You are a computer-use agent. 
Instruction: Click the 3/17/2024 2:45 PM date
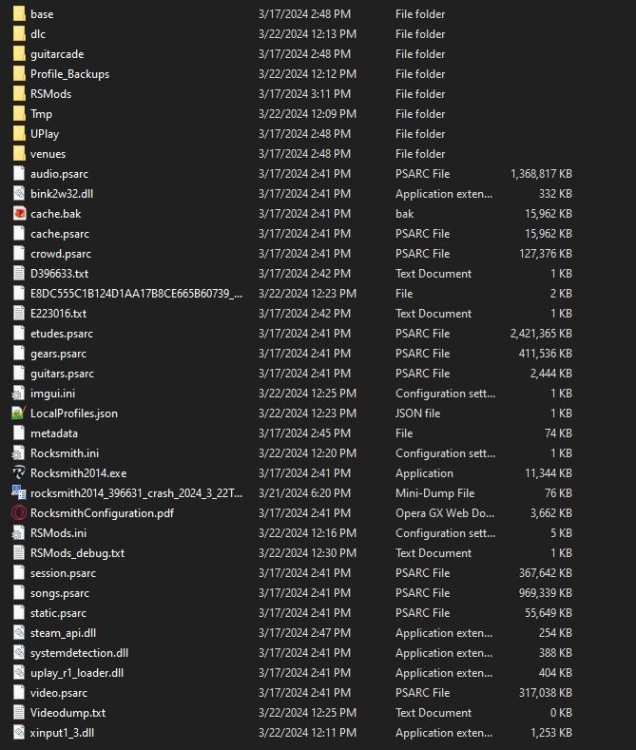coord(305,433)
